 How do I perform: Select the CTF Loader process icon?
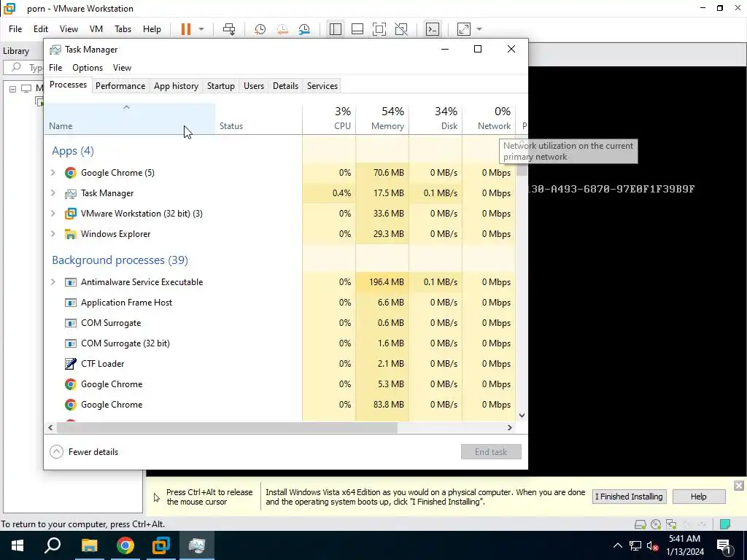pyautogui.click(x=71, y=364)
